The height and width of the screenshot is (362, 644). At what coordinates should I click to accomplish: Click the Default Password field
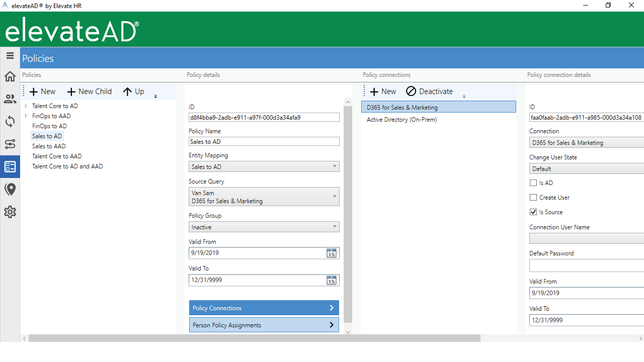point(587,265)
